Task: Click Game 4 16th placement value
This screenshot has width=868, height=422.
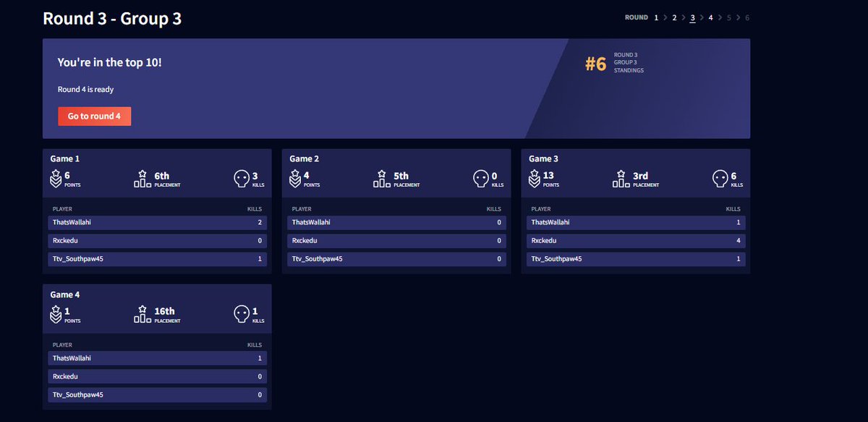Action: point(165,311)
